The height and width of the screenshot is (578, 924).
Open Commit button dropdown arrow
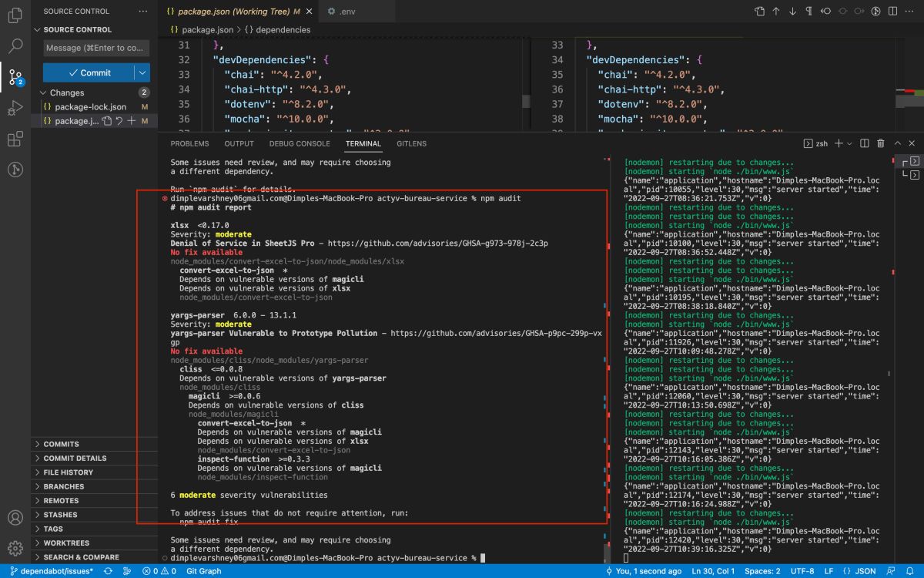coord(142,72)
